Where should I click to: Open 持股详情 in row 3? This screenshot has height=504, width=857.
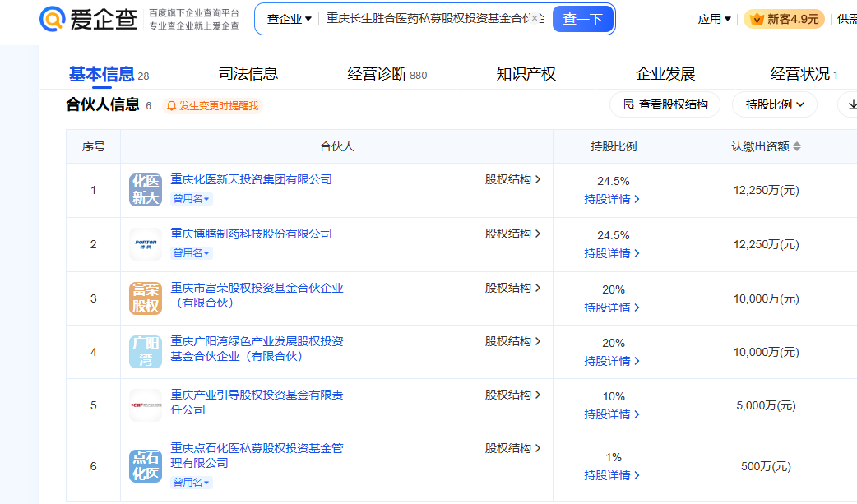(612, 307)
